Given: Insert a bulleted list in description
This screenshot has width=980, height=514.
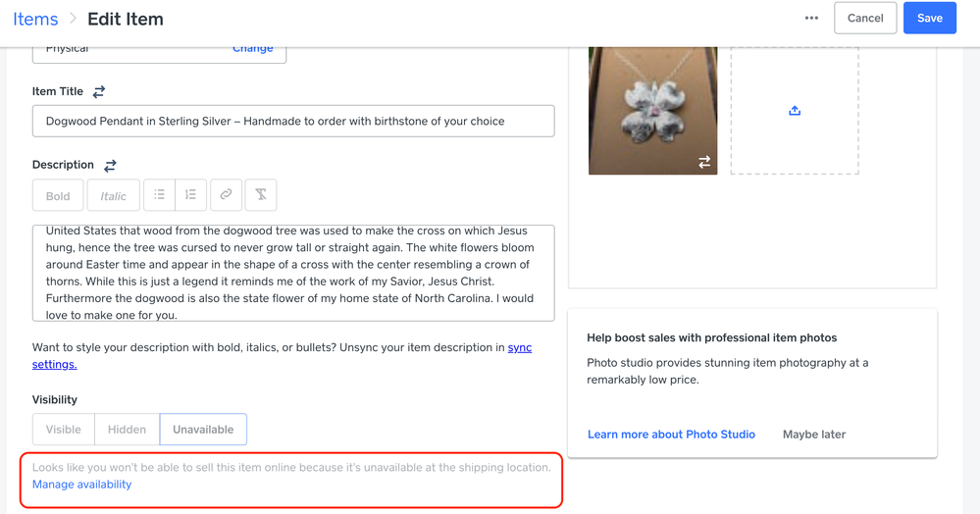Looking at the screenshot, I should [x=159, y=195].
